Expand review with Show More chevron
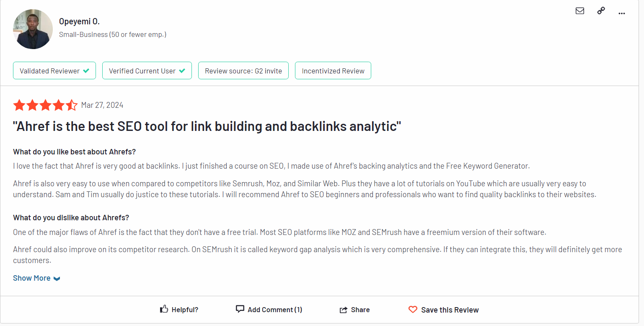The height and width of the screenshot is (326, 644). [57, 279]
